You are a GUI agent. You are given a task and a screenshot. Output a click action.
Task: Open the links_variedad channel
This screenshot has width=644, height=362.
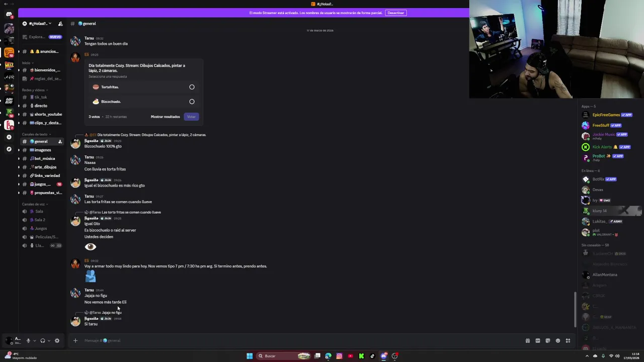click(x=42, y=175)
